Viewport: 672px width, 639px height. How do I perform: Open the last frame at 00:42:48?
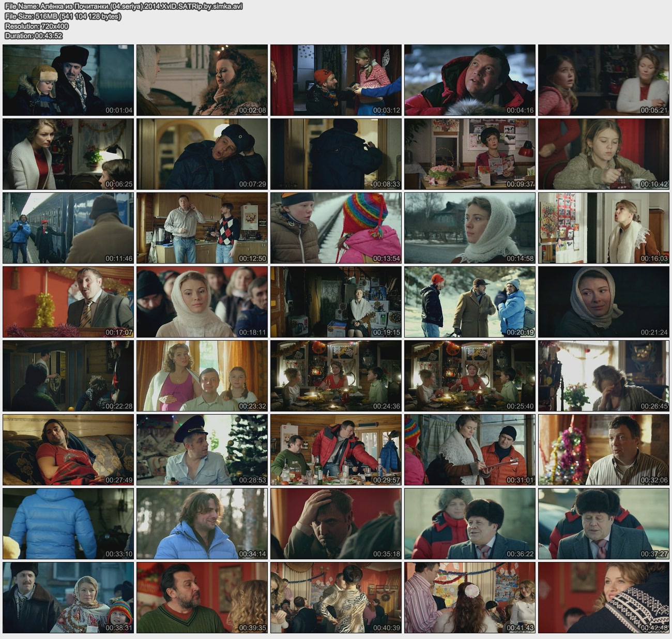pos(603,598)
